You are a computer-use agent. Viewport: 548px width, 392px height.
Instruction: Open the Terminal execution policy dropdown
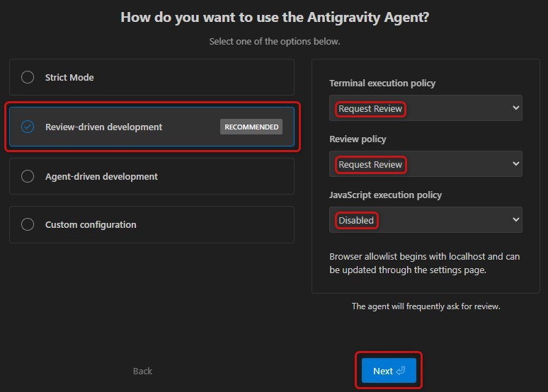point(425,108)
